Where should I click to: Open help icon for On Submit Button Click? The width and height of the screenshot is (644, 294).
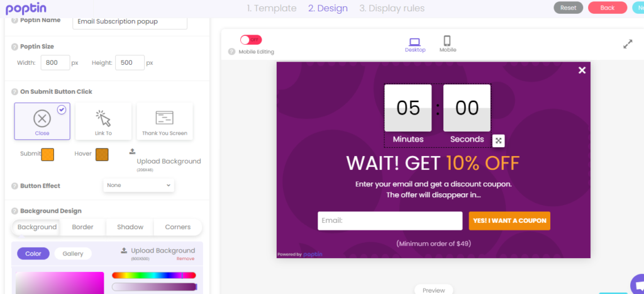coord(15,92)
